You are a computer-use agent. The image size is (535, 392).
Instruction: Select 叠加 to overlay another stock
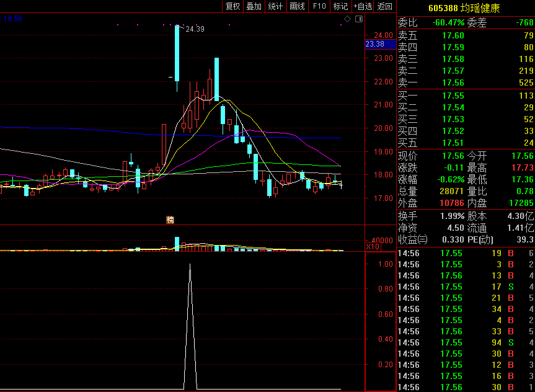click(x=254, y=6)
